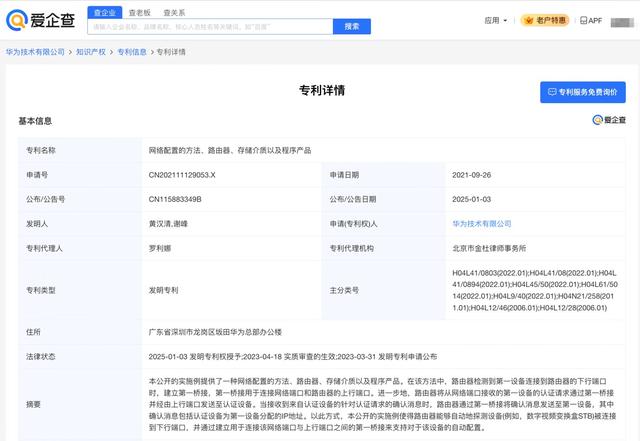This screenshot has height=441, width=640.
Task: Click patent type value 发明专利
Action: [163, 290]
